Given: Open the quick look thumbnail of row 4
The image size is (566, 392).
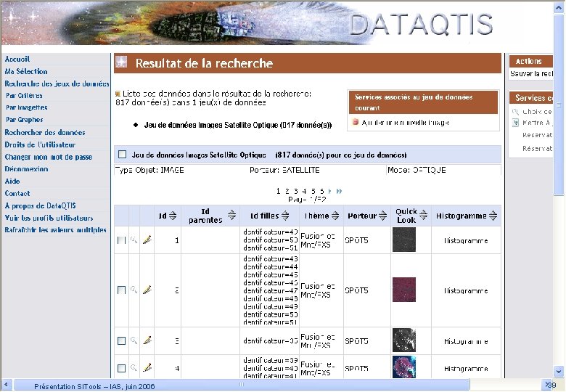Looking at the screenshot, I should [404, 367].
